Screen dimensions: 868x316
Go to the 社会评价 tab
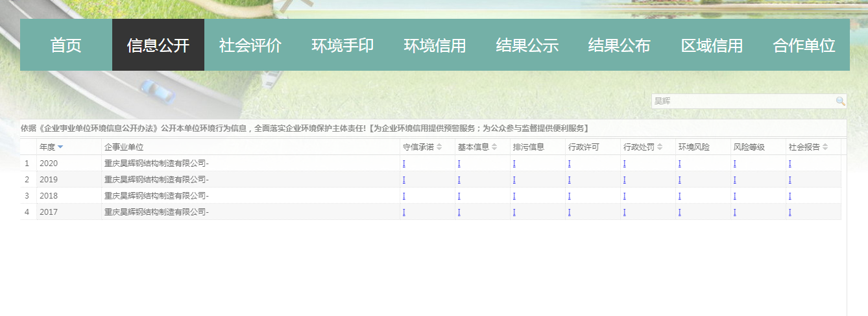(250, 45)
